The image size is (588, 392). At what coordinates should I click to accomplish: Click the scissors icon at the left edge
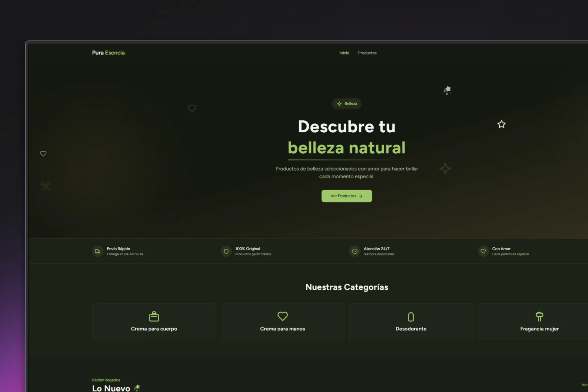click(45, 186)
